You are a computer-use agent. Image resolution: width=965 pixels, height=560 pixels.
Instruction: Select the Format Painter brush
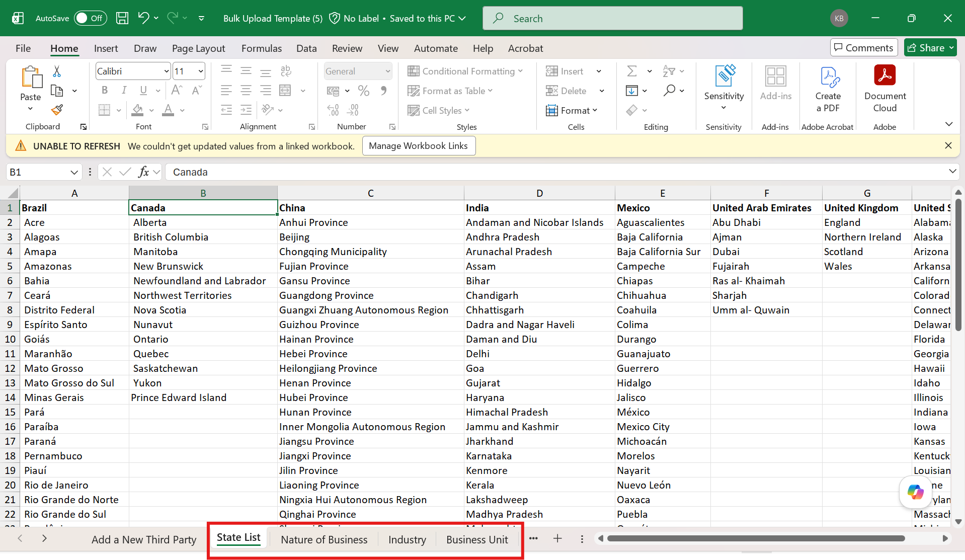click(x=57, y=110)
